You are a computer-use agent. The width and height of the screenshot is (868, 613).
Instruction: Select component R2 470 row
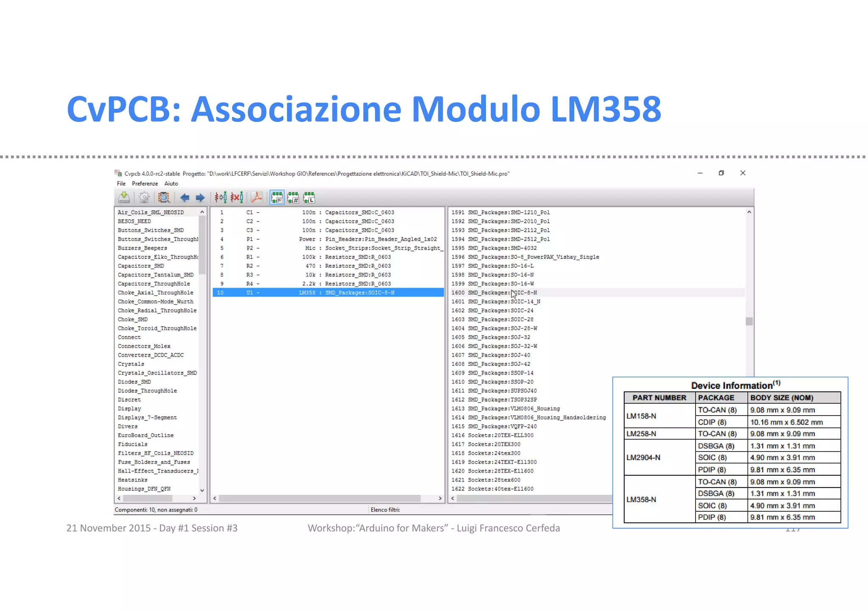click(328, 266)
